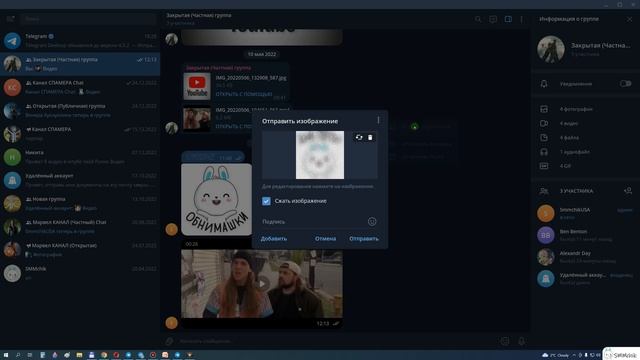Open the three-dot menu in send dialog
This screenshot has width=640, height=360.
pos(378,120)
